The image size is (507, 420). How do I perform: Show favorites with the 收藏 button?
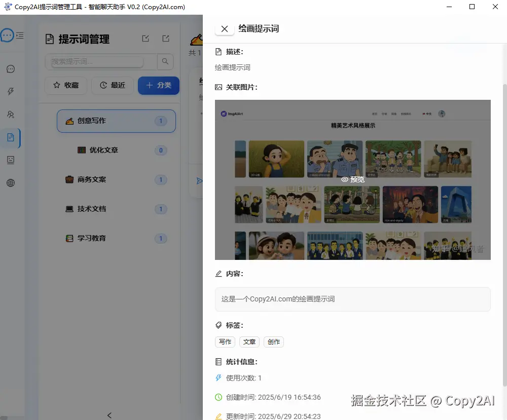[x=66, y=85]
